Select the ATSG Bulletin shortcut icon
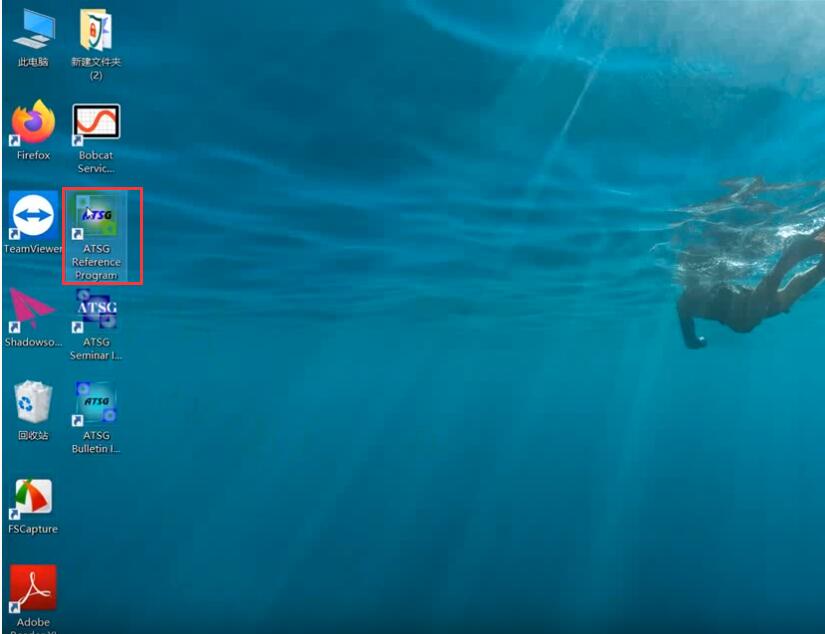The width and height of the screenshot is (825, 634). [x=95, y=403]
